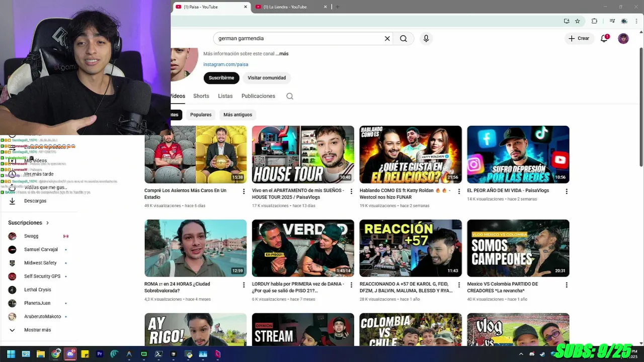The height and width of the screenshot is (362, 644).
Task: Open options for Compré Los Asientos video
Action: (244, 192)
